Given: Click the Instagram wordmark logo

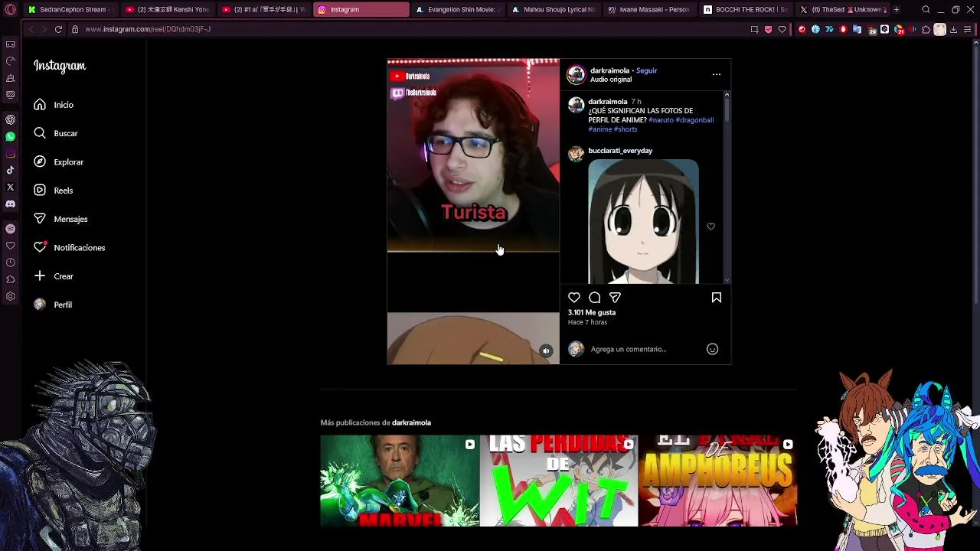Looking at the screenshot, I should point(60,66).
